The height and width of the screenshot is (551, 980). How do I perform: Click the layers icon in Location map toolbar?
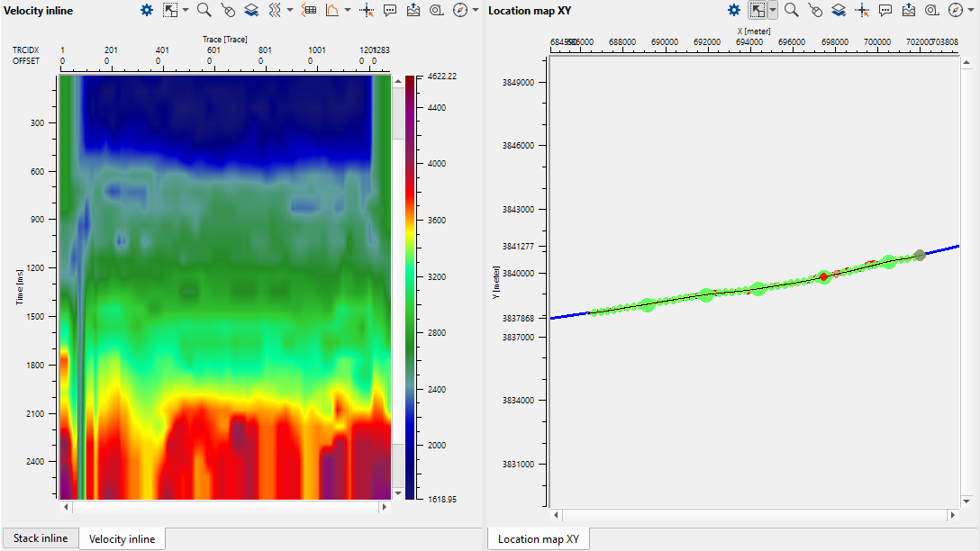(x=839, y=10)
